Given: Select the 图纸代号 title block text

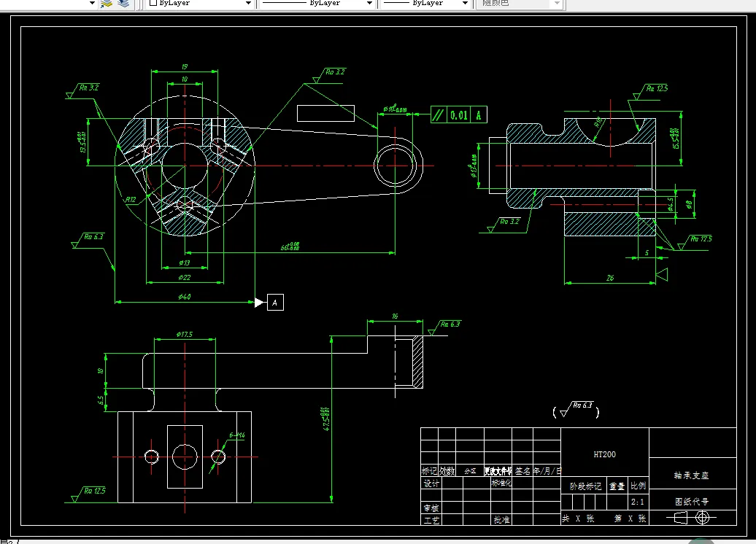Looking at the screenshot, I should tap(692, 502).
